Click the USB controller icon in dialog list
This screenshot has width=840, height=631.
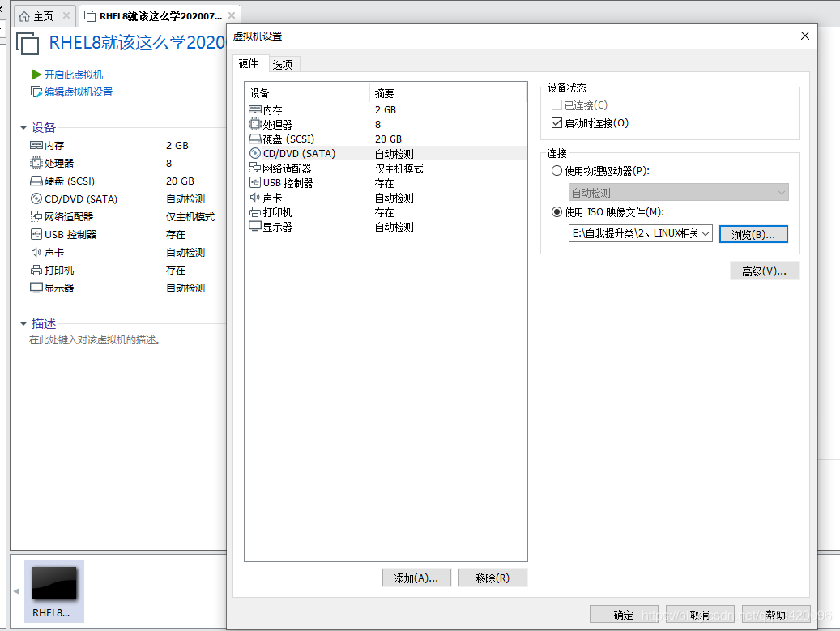255,183
